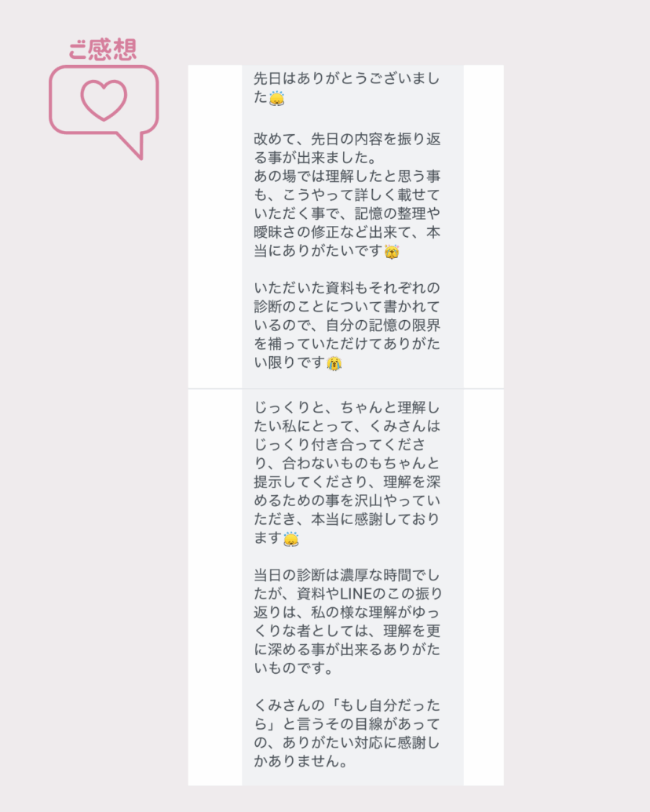Screen dimensions: 650x812
Task: Click the divider between the two message screenshots
Action: (345, 388)
